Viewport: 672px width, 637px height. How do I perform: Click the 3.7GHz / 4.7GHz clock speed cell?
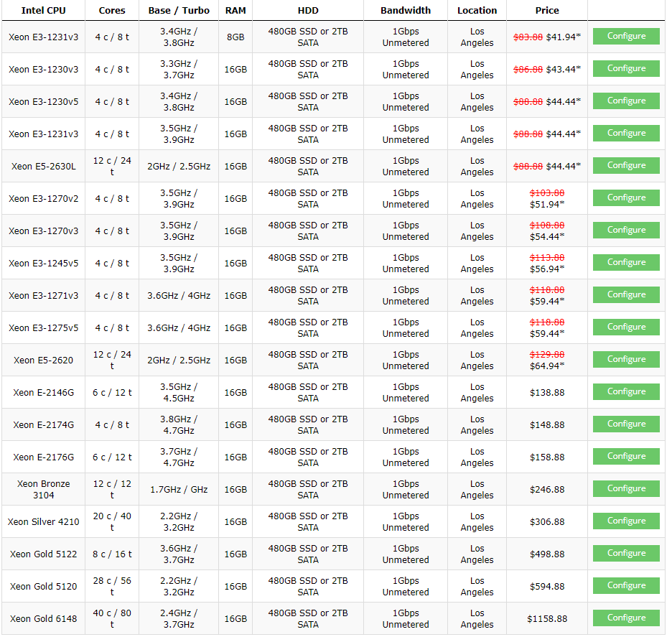[179, 457]
